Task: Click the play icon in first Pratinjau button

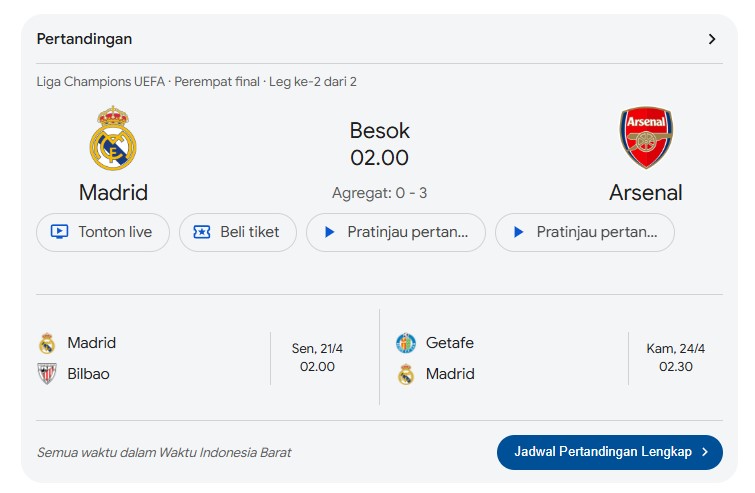Action: 329,232
